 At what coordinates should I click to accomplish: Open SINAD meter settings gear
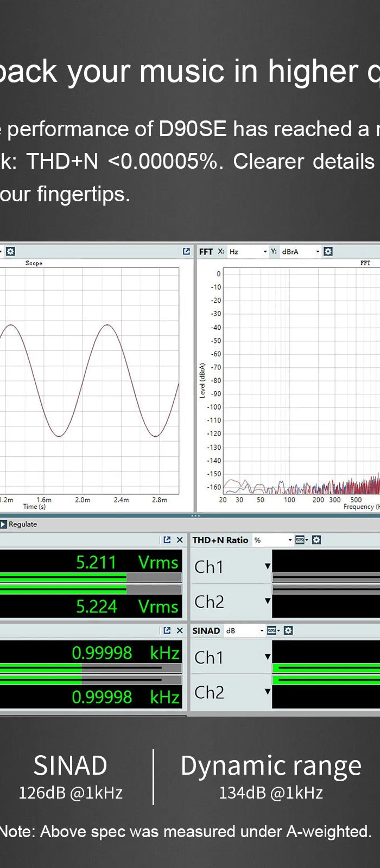point(288,630)
